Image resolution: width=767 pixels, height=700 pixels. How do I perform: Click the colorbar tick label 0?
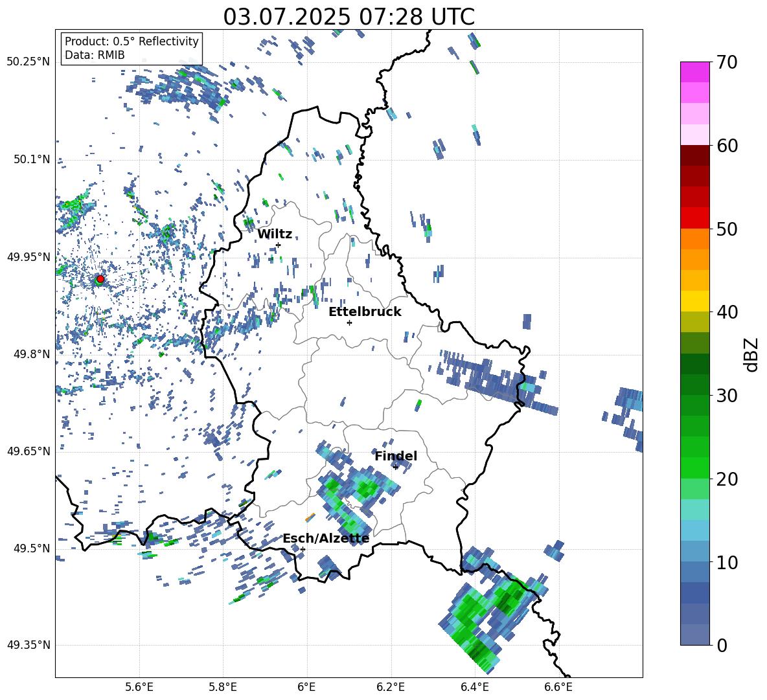[722, 645]
